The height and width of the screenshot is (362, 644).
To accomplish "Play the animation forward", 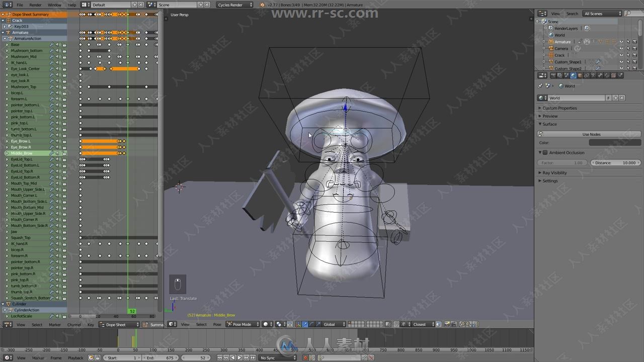I will pyautogui.click(x=239, y=358).
